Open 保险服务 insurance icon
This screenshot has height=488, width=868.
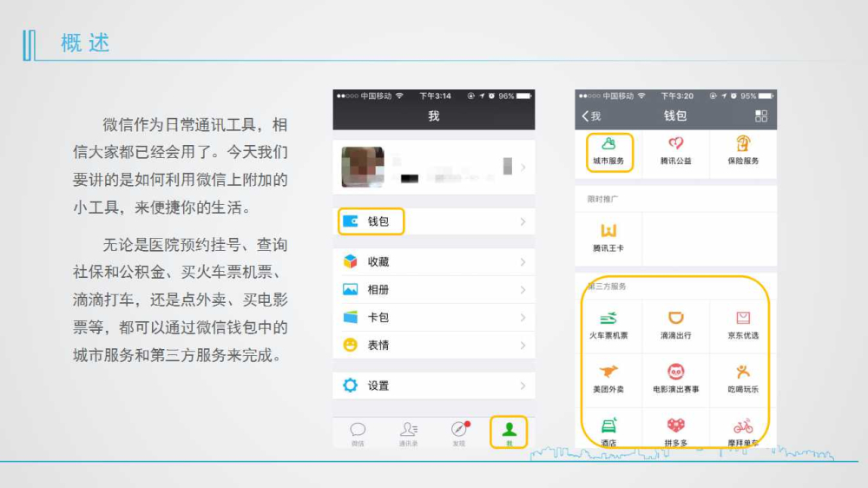(743, 144)
